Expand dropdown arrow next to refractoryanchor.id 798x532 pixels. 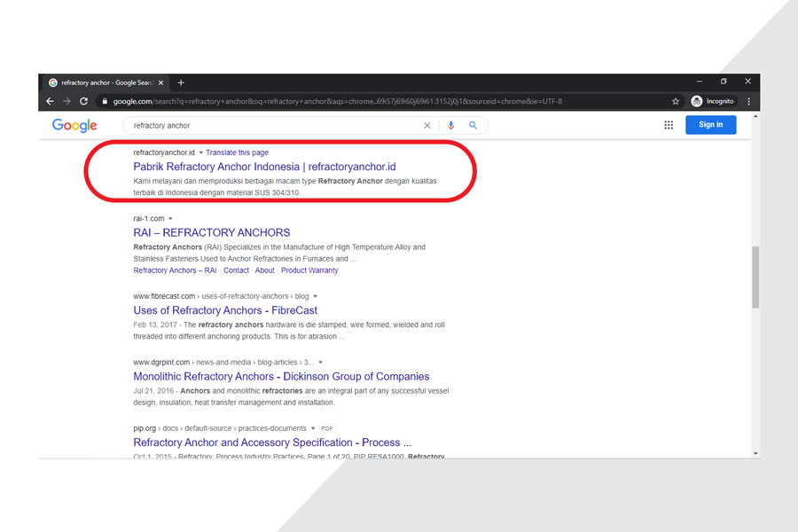point(201,153)
